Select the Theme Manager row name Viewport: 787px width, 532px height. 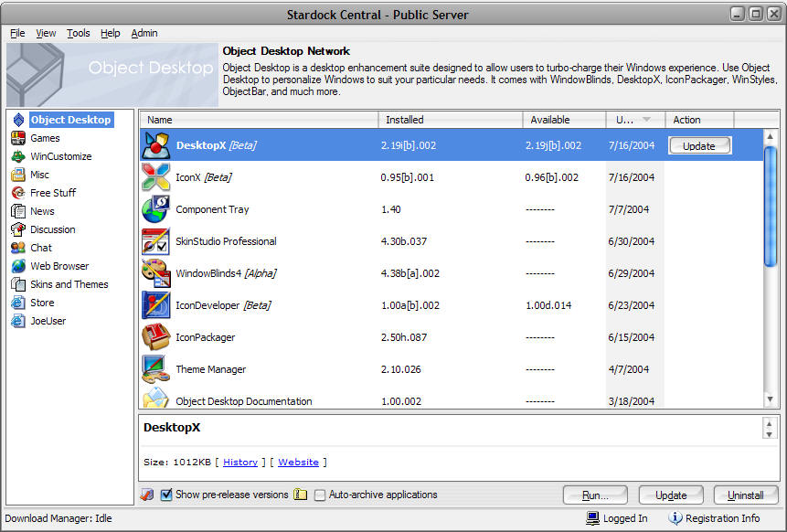[x=211, y=369]
